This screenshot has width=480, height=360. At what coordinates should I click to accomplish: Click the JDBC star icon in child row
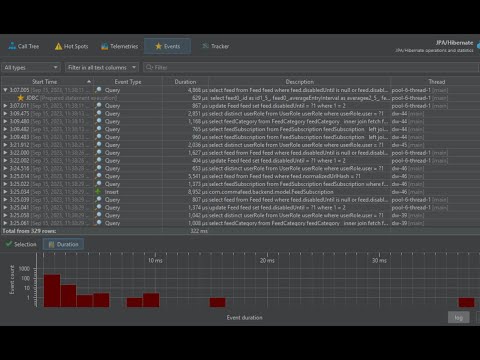pyautogui.click(x=21, y=98)
